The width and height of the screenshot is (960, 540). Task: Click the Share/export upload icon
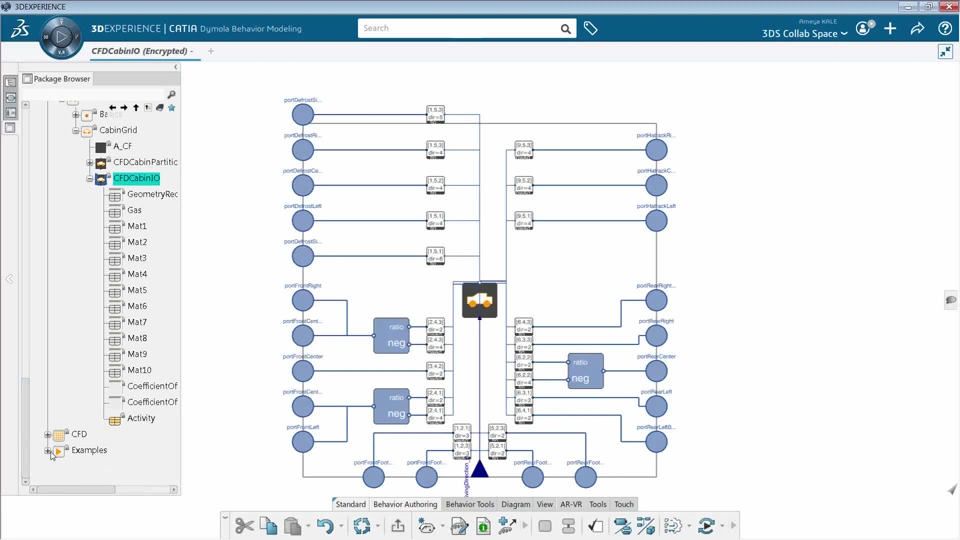point(398,526)
